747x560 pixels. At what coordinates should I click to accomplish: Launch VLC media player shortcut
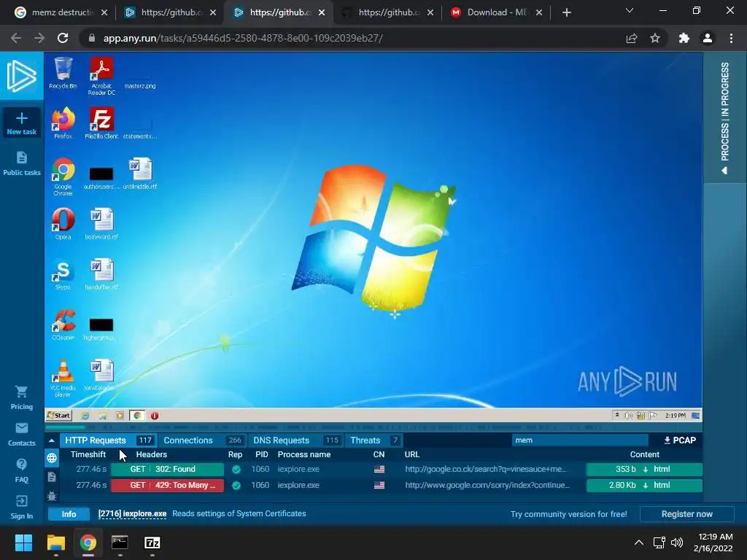coord(63,378)
